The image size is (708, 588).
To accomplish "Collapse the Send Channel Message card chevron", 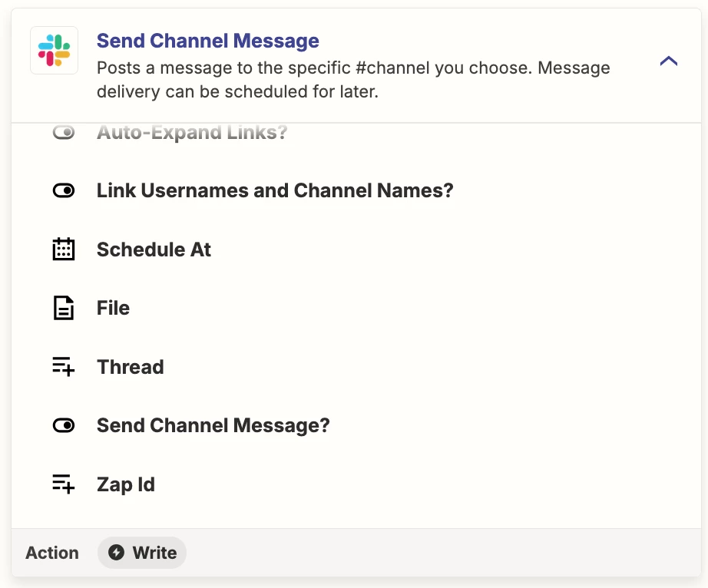I will [x=669, y=61].
